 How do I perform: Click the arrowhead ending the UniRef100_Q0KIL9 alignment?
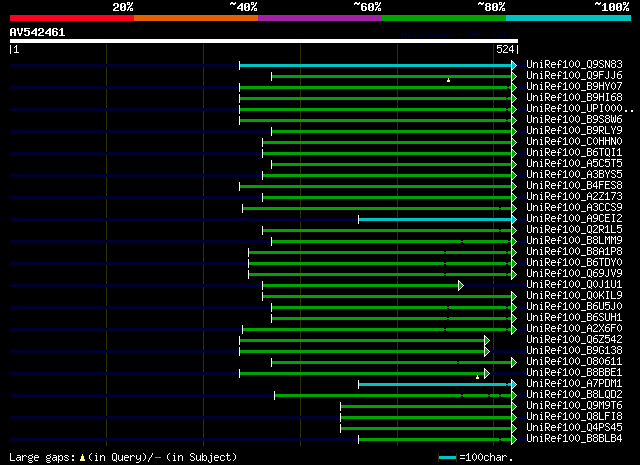pos(514,296)
